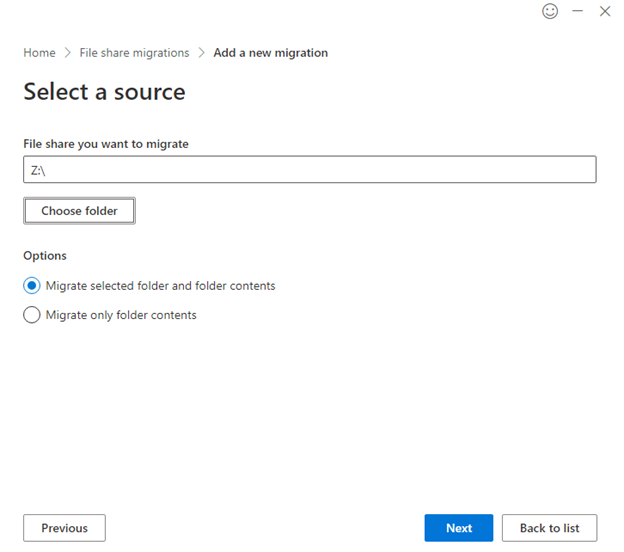This screenshot has width=624, height=552.
Task: Click the chevron right after File share migrations
Action: (201, 53)
